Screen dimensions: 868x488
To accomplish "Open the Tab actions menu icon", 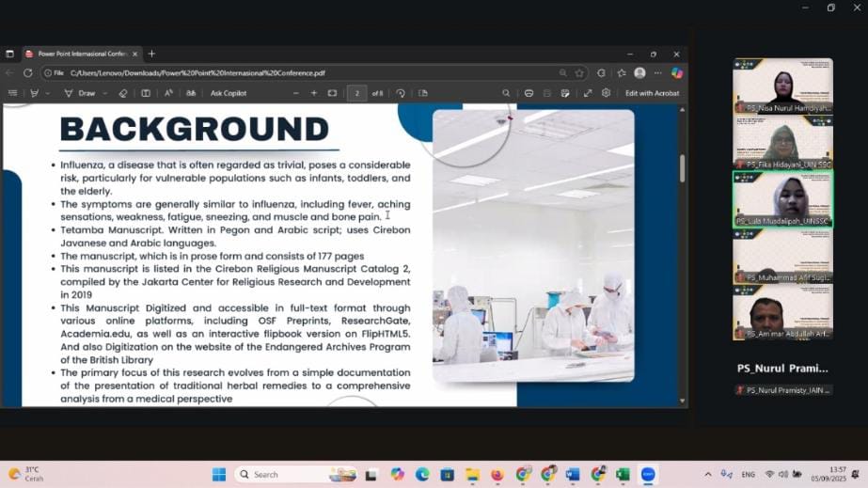I will point(10,54).
